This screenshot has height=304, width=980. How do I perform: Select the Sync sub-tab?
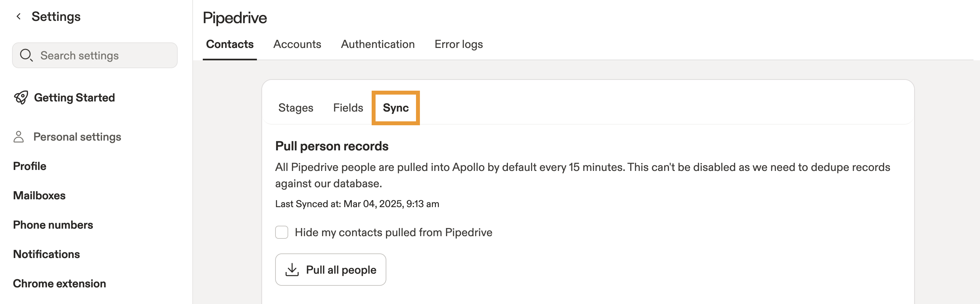coord(395,108)
